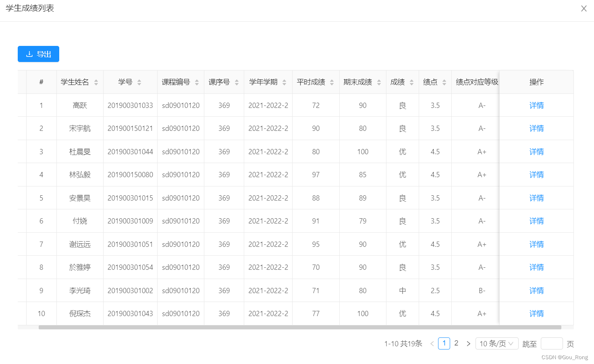Click student ID 201900301043
Screen dimensions: 594x364
coord(130,314)
